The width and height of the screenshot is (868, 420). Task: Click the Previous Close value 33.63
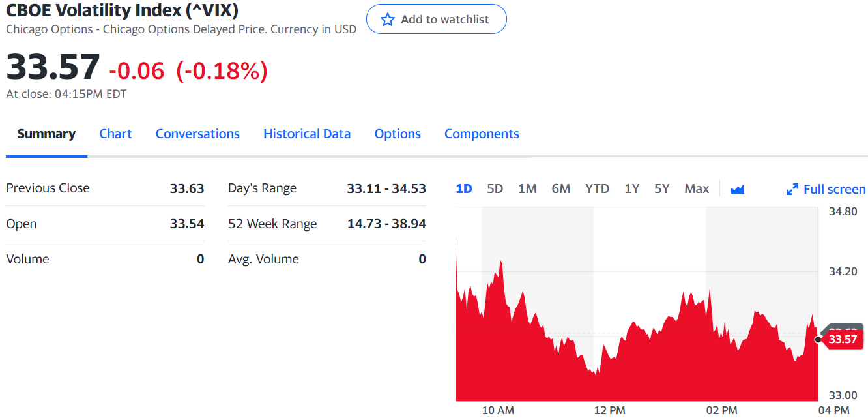[187, 188]
